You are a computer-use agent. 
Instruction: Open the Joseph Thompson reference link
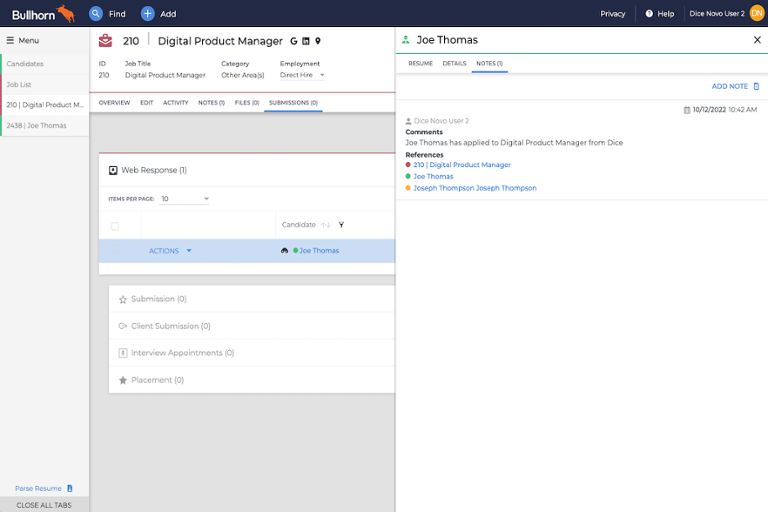point(475,188)
